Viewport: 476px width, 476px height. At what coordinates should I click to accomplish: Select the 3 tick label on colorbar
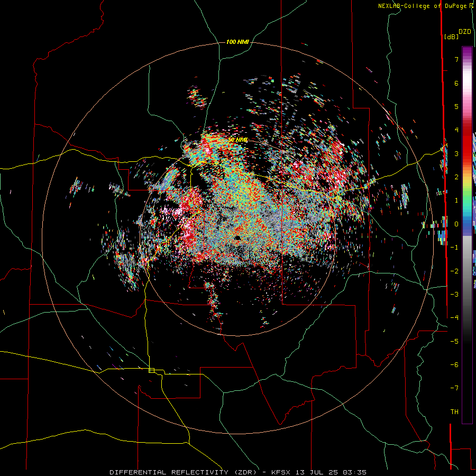click(x=456, y=153)
